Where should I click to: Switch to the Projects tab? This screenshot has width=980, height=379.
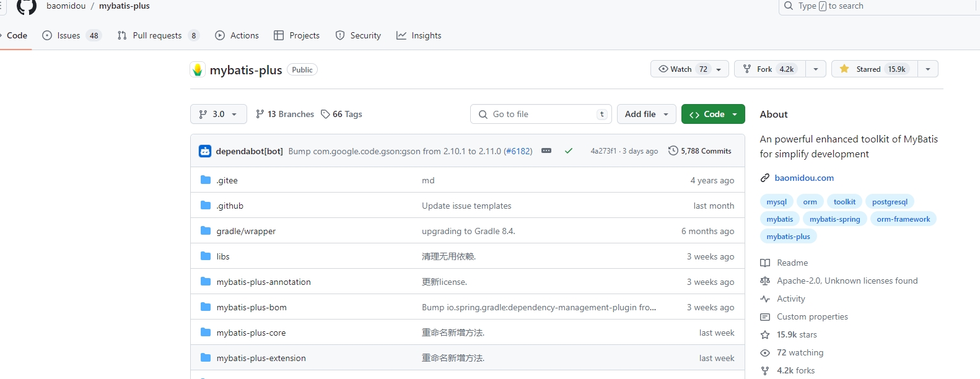click(297, 35)
